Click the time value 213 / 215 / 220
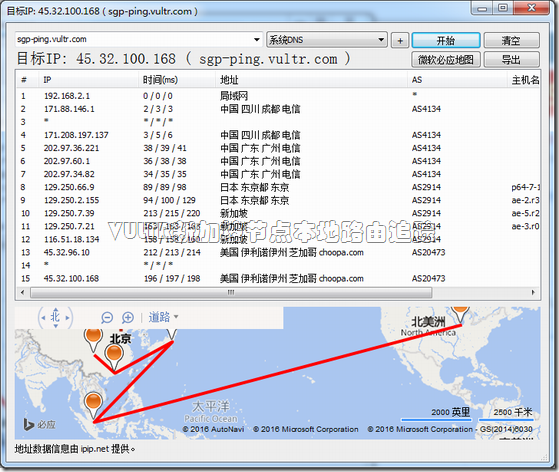Screen dimensions: 559x472 [x=172, y=213]
